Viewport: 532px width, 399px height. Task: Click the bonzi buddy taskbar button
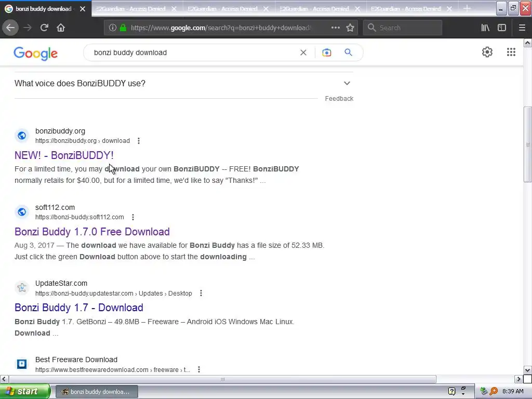pyautogui.click(x=97, y=392)
